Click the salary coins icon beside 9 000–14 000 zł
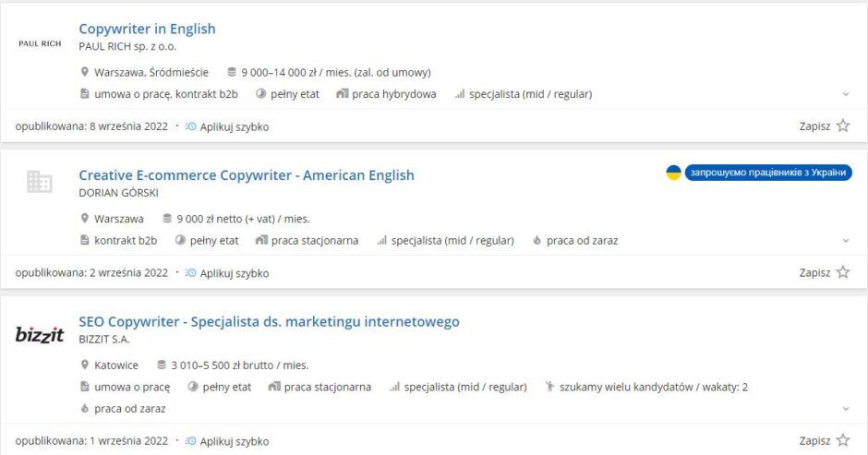 pos(232,72)
